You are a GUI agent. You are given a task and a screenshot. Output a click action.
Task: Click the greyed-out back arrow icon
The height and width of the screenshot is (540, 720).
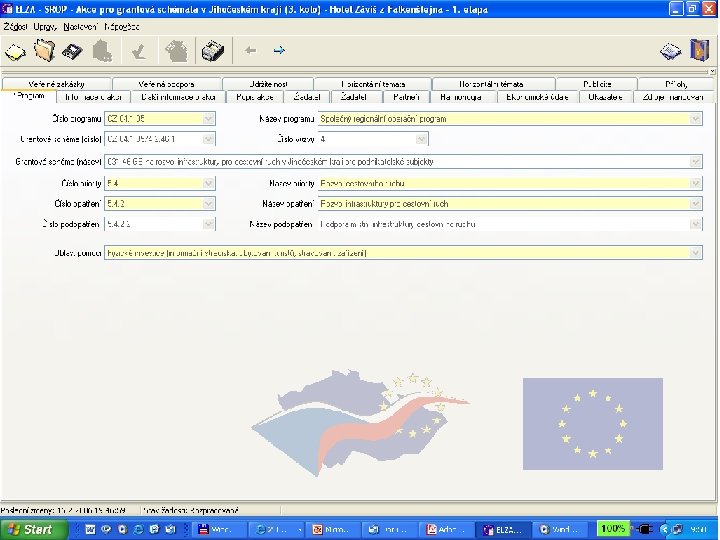click(250, 51)
